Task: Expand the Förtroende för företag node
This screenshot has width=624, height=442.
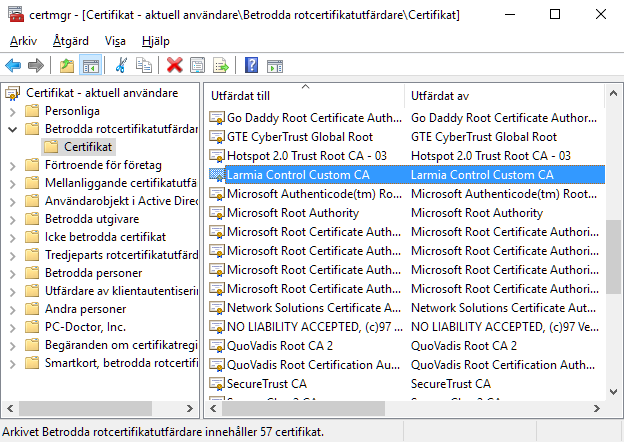Action: coord(13,165)
